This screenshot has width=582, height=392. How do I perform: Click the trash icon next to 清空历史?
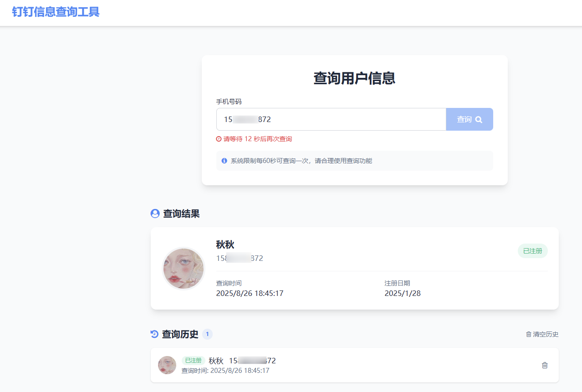[528, 334]
